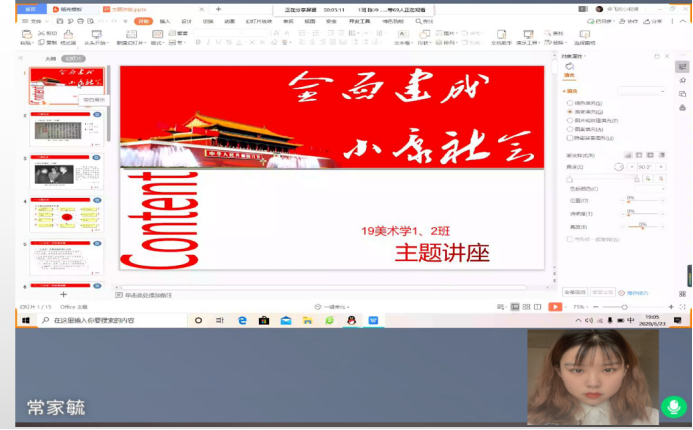Image resolution: width=693 pixels, height=430 pixels.
Task: Click the Cut scissors icon
Action: [x=42, y=33]
